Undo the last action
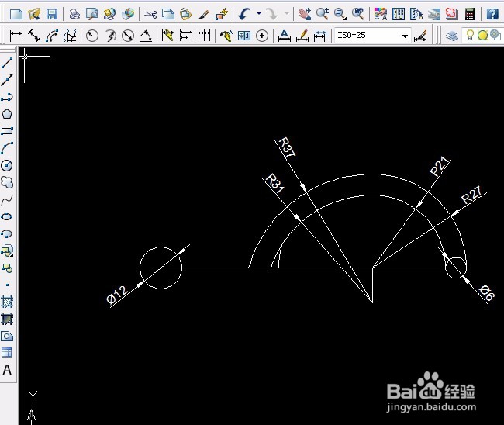 coord(244,14)
